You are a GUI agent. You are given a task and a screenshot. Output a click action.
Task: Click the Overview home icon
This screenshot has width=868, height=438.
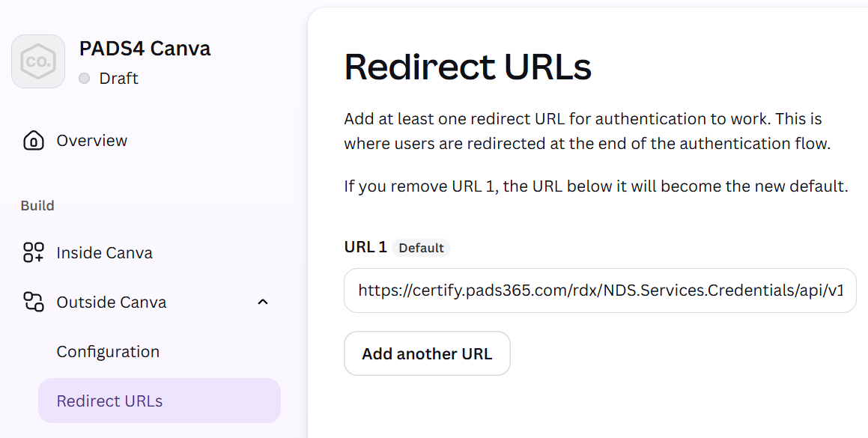pyautogui.click(x=33, y=141)
